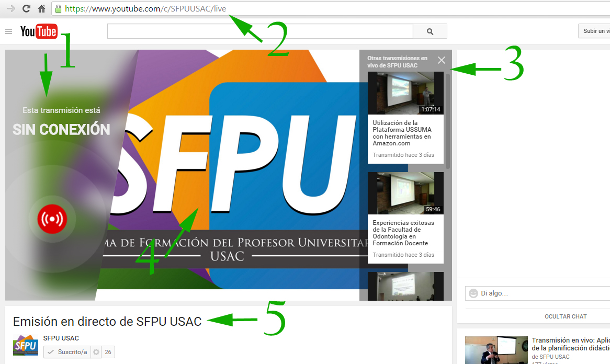Select the address bar URL
This screenshot has height=364, width=610.
point(145,8)
